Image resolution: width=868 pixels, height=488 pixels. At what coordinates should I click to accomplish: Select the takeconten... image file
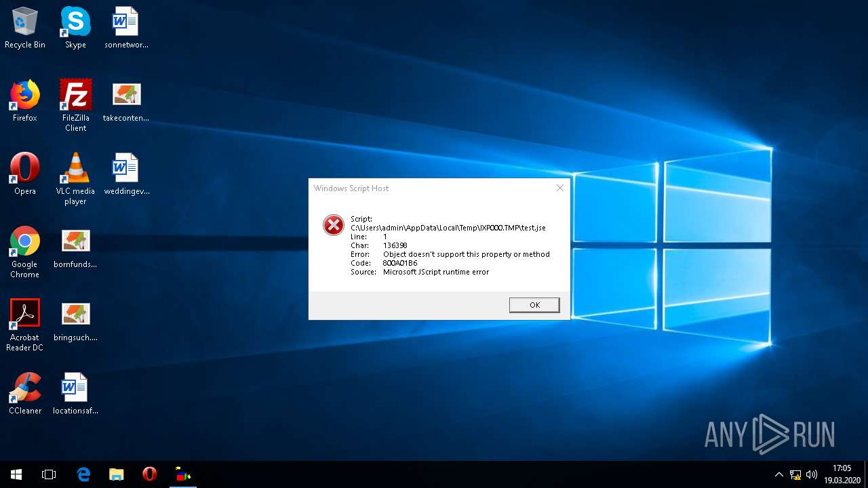coord(126,101)
